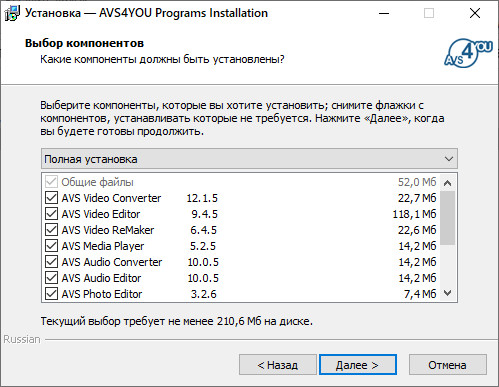Click version number 3.2.6
This screenshot has height=387, width=499.
pyautogui.click(x=203, y=294)
